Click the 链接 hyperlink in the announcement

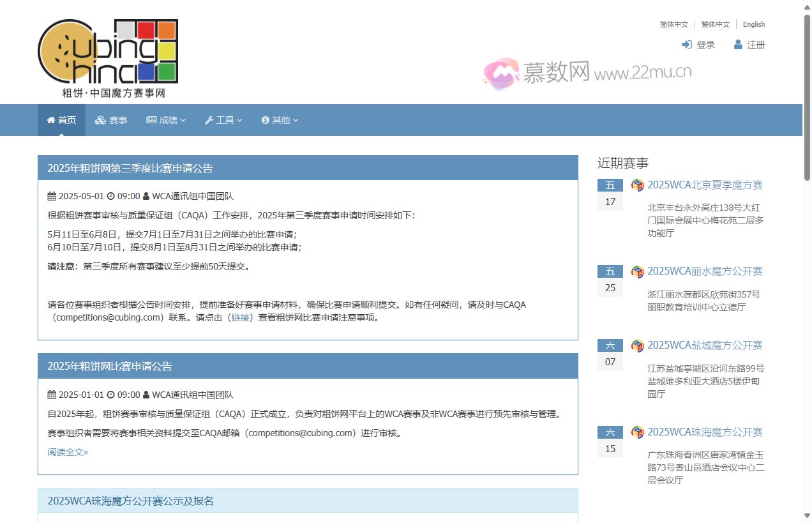pos(241,317)
